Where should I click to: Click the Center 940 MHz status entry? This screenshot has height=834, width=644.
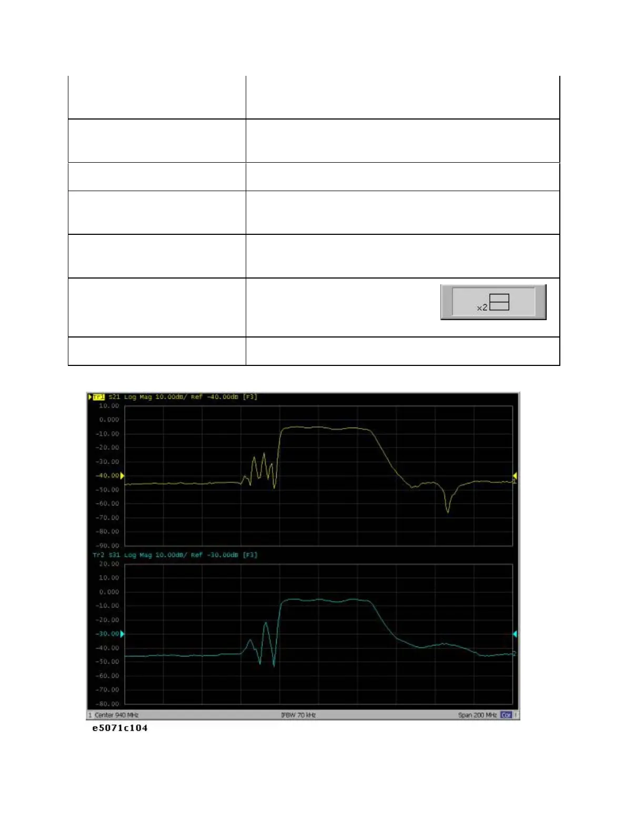tap(116, 715)
